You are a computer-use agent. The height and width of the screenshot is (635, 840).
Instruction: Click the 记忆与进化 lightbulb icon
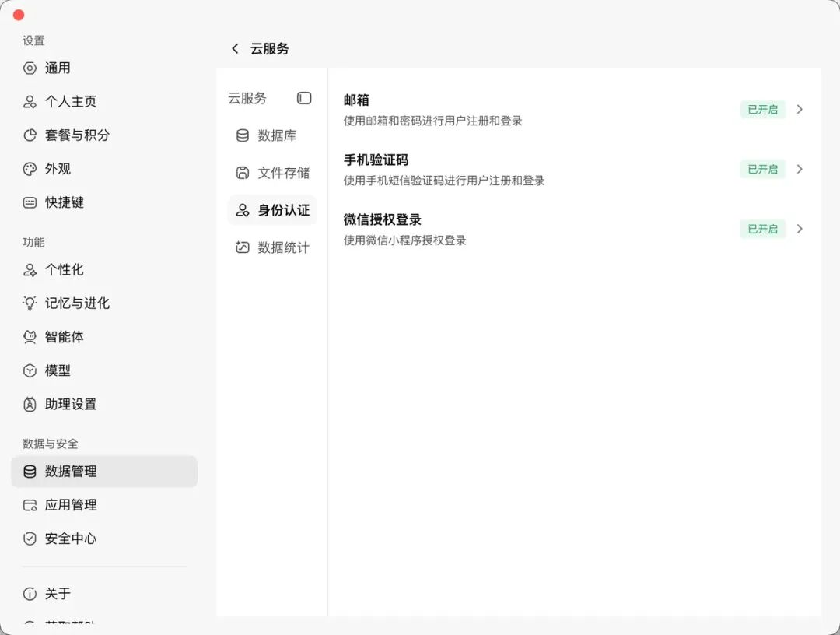pyautogui.click(x=30, y=303)
